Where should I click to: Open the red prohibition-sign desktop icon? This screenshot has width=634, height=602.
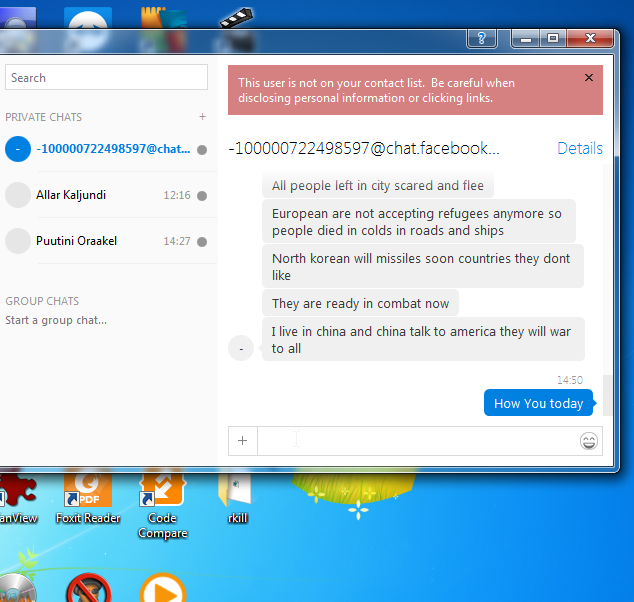[89, 588]
